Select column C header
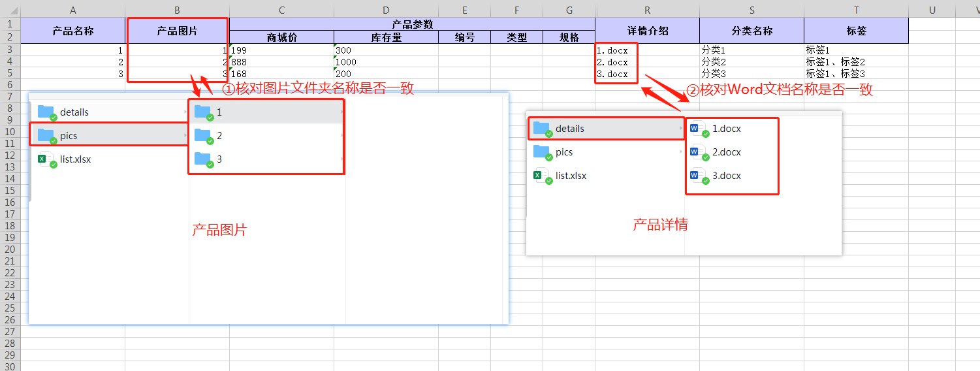This screenshot has height=371, width=980. (x=281, y=9)
